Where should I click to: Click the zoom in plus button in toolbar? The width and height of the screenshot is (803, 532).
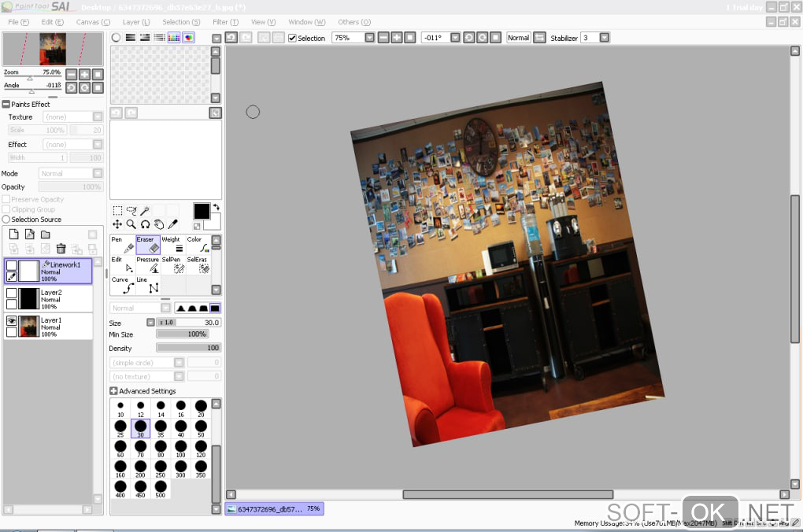pyautogui.click(x=397, y=37)
